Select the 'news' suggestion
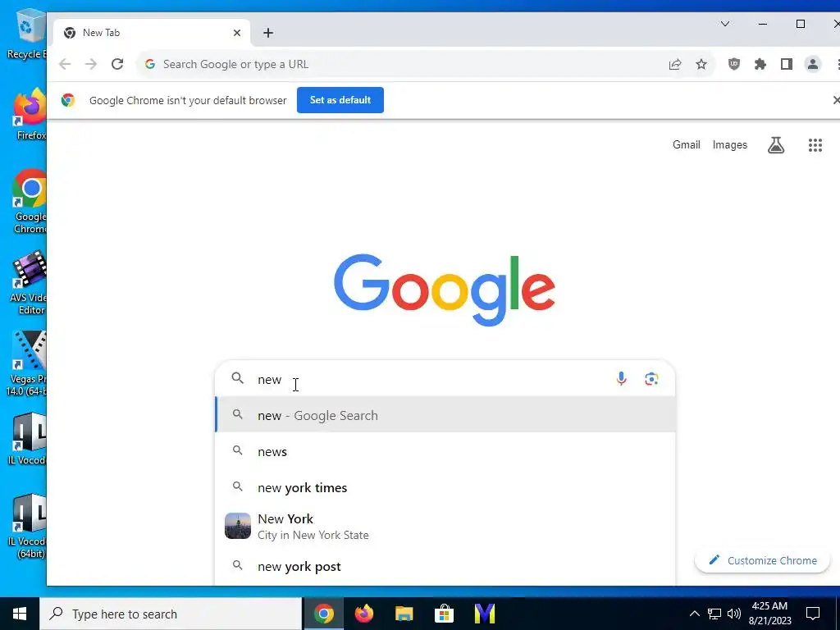The image size is (840, 630). (445, 452)
